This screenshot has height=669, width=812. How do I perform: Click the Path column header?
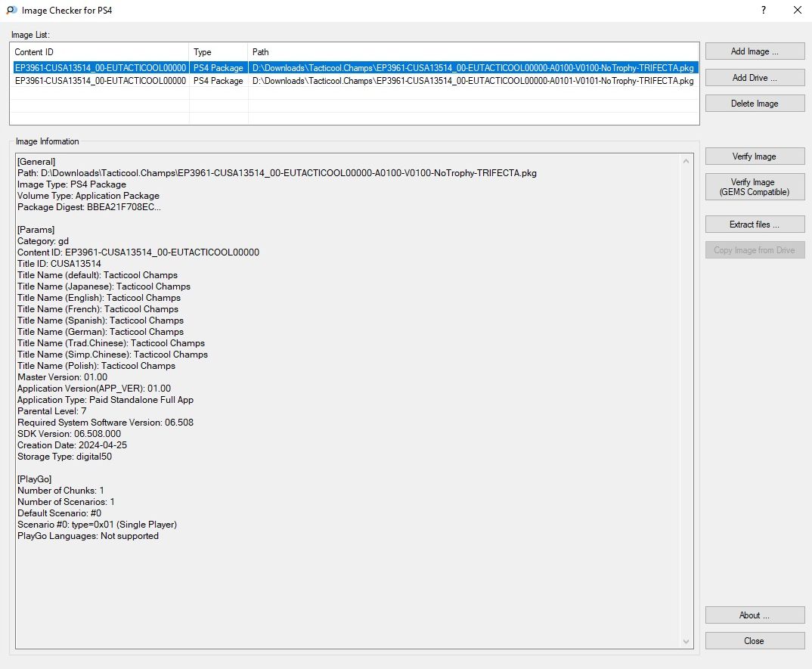point(473,51)
